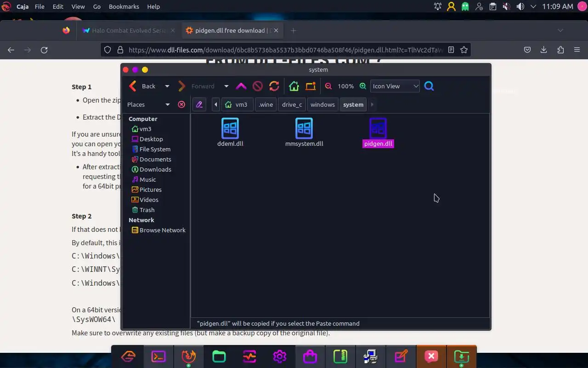Image resolution: width=588 pixels, height=368 pixels.
Task: Zoom in with the plus magnifier
Action: coord(363,86)
